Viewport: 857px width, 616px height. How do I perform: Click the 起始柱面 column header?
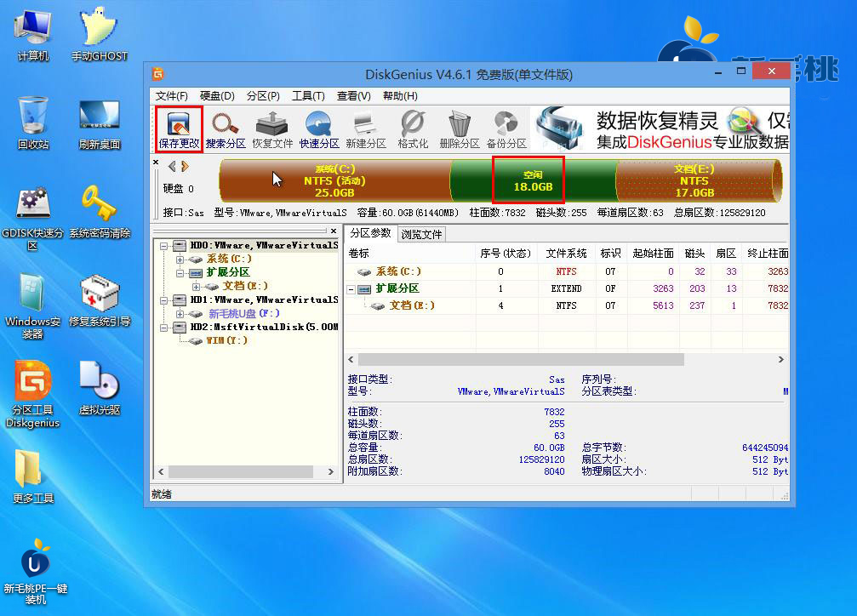click(x=653, y=253)
